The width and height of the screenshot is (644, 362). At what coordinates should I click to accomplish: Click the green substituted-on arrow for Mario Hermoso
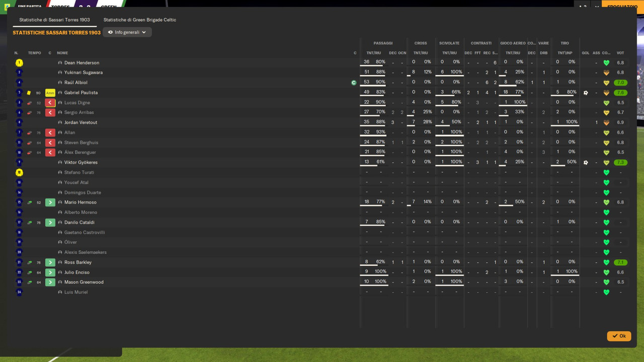[x=50, y=202]
